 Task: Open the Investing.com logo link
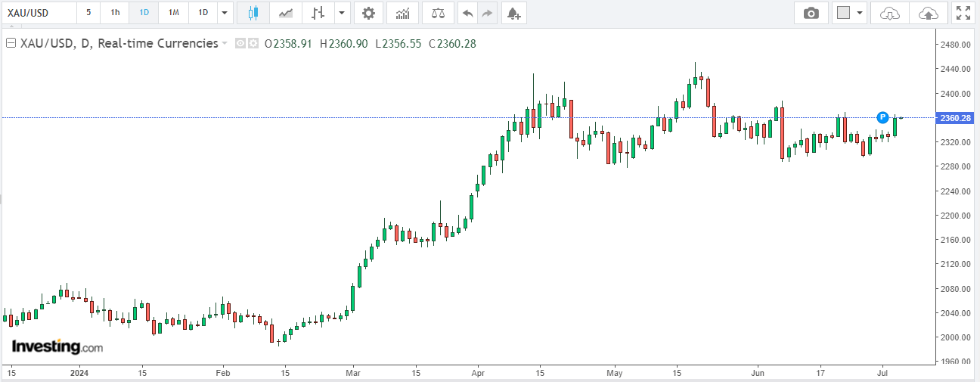pos(57,346)
